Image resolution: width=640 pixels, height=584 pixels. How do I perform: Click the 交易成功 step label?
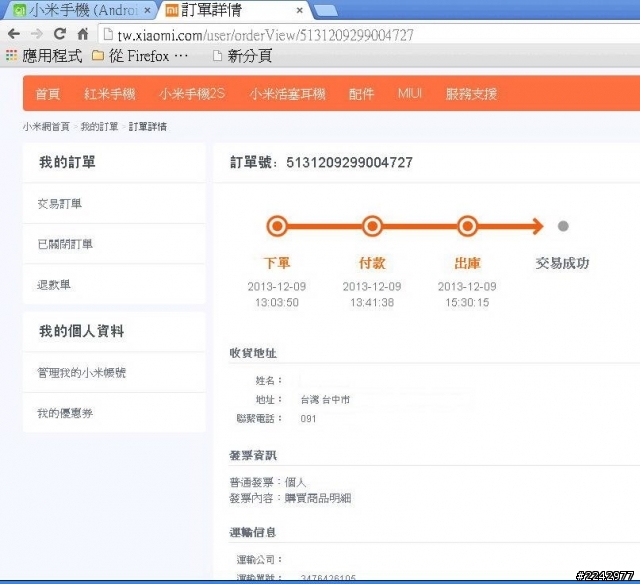tap(562, 263)
